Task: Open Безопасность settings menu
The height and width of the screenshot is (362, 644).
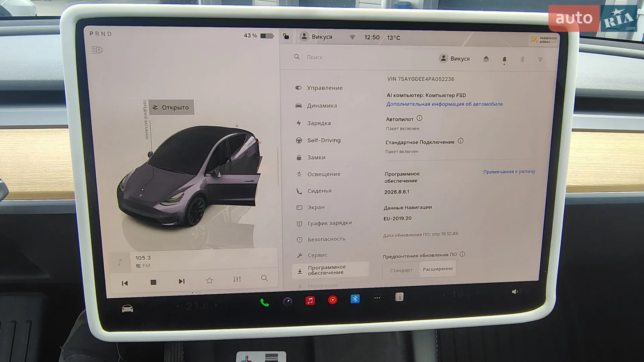Action: [x=321, y=239]
